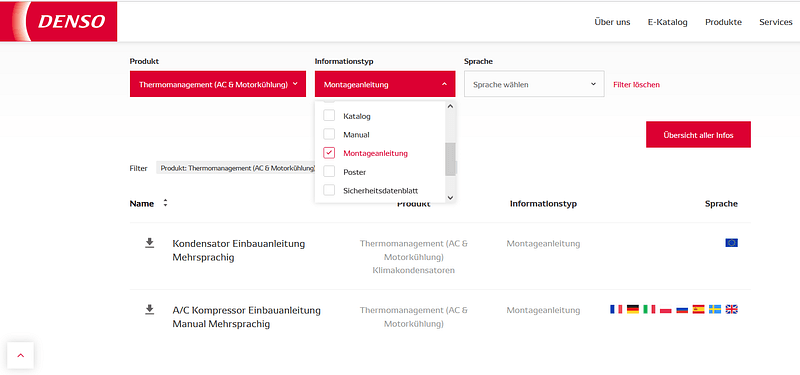The height and width of the screenshot is (375, 800).
Task: Click Filter löschen link
Action: click(636, 85)
